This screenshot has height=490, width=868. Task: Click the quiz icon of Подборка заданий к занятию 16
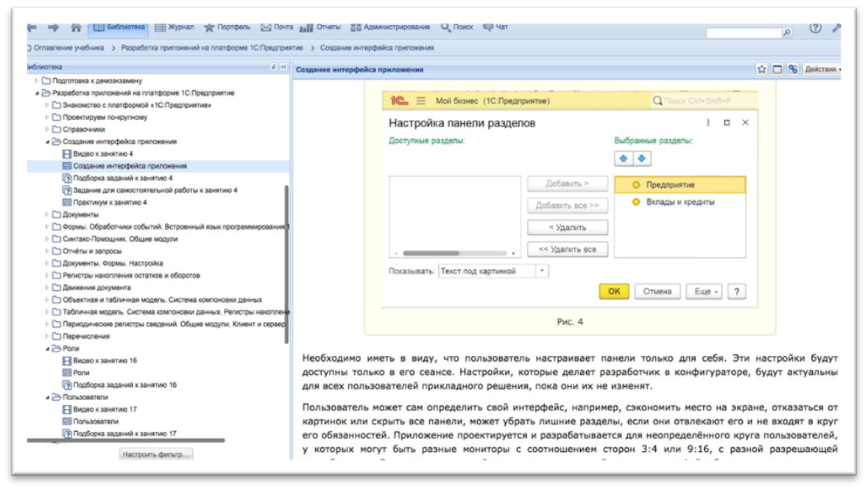[x=67, y=385]
